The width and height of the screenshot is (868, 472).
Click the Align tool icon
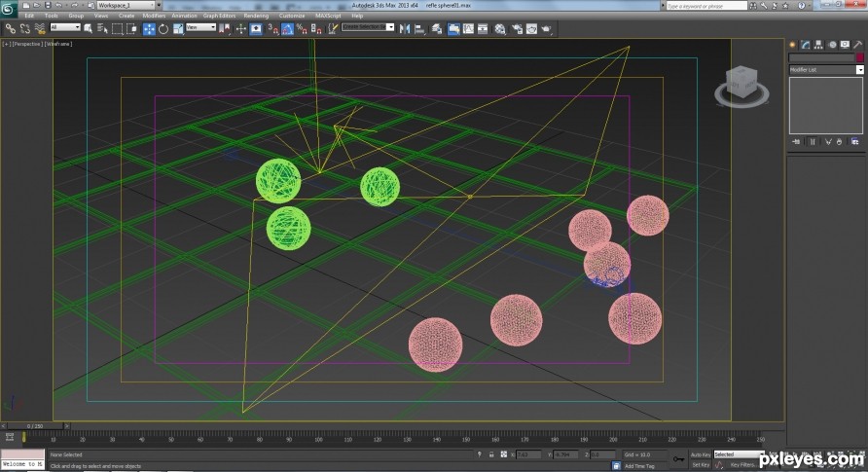[x=419, y=29]
